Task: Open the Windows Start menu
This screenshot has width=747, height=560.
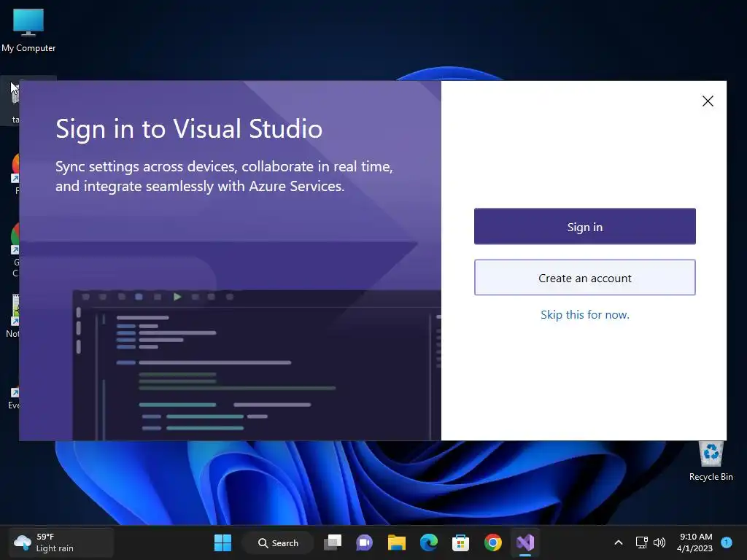Action: coord(222,542)
